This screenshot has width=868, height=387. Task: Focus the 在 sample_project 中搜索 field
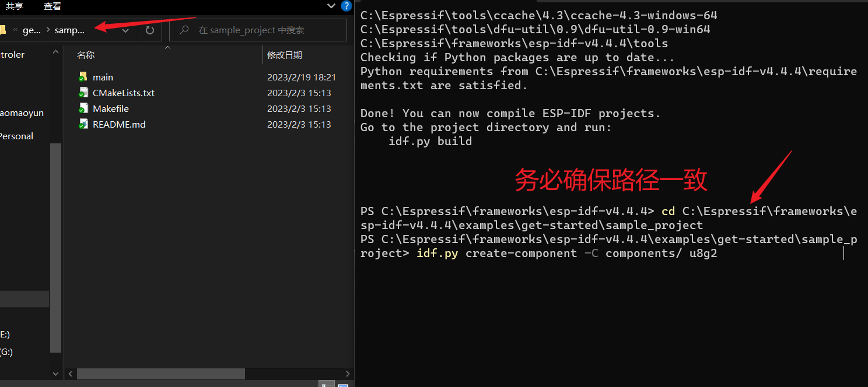(x=258, y=30)
